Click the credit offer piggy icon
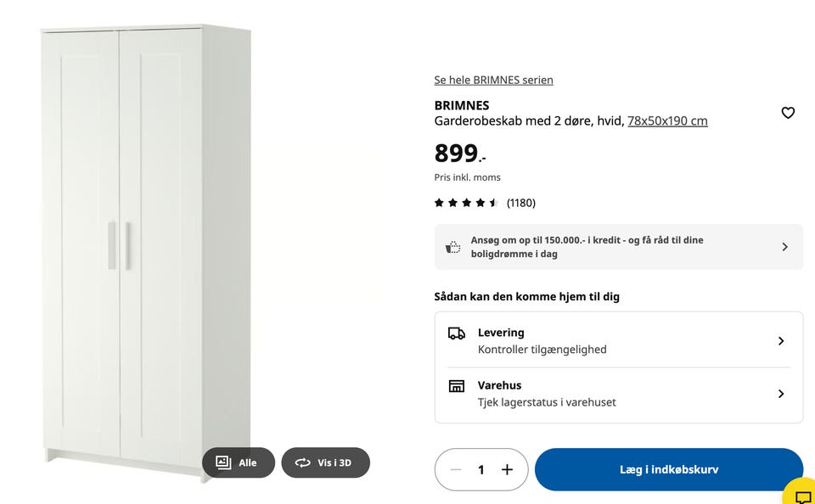 click(x=453, y=247)
